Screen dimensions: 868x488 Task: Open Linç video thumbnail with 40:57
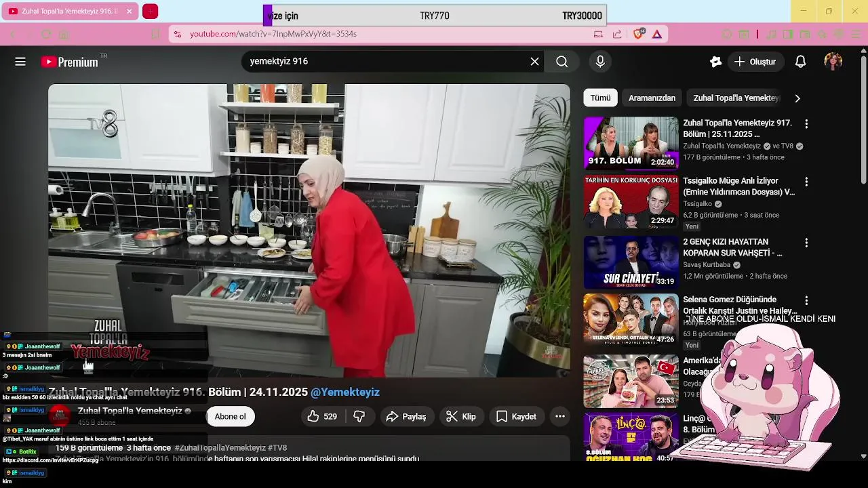(631, 438)
